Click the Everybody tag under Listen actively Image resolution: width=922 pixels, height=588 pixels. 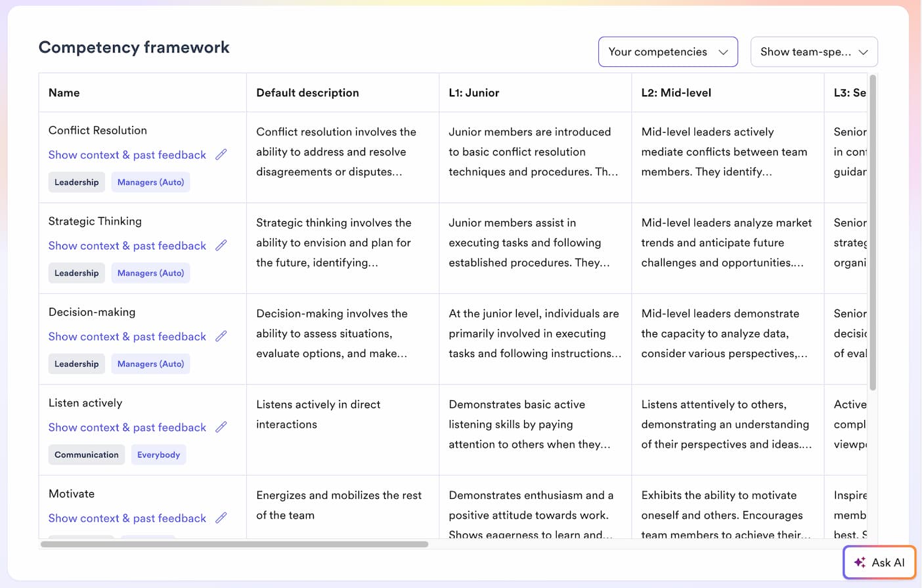[x=158, y=454]
